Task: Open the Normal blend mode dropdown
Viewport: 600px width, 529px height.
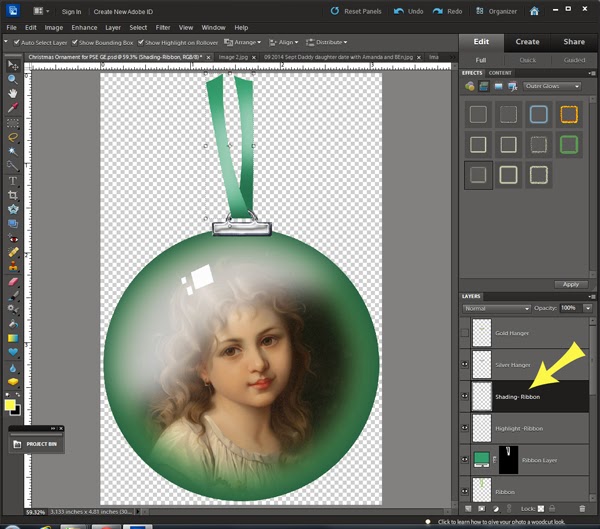Action: [495, 308]
